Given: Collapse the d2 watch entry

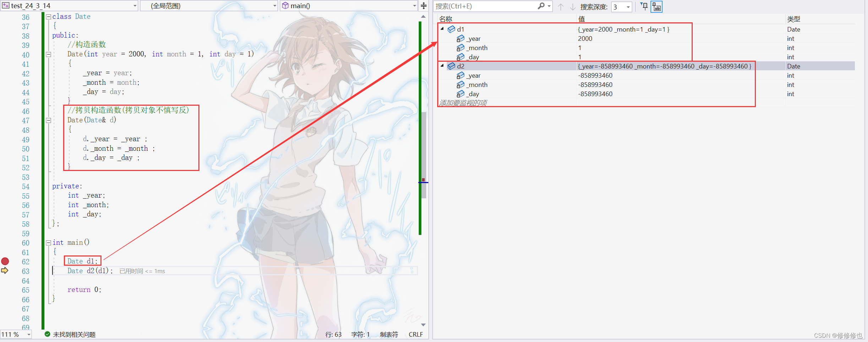Looking at the screenshot, I should 442,66.
